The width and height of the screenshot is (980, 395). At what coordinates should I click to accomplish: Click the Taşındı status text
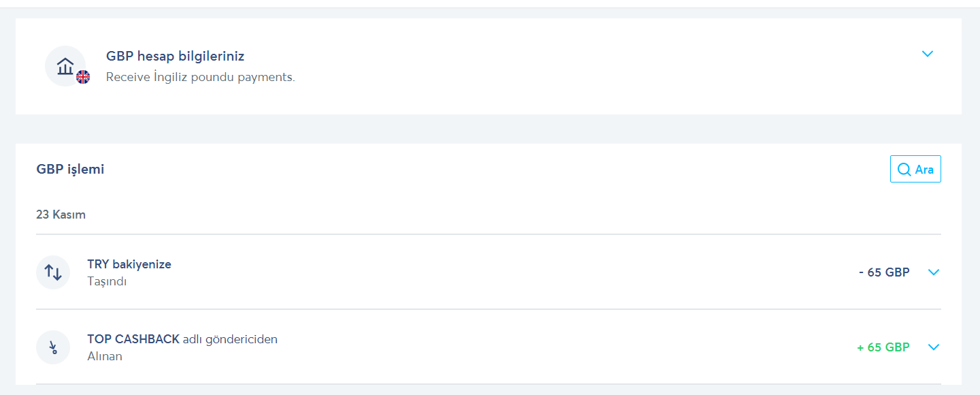(107, 281)
